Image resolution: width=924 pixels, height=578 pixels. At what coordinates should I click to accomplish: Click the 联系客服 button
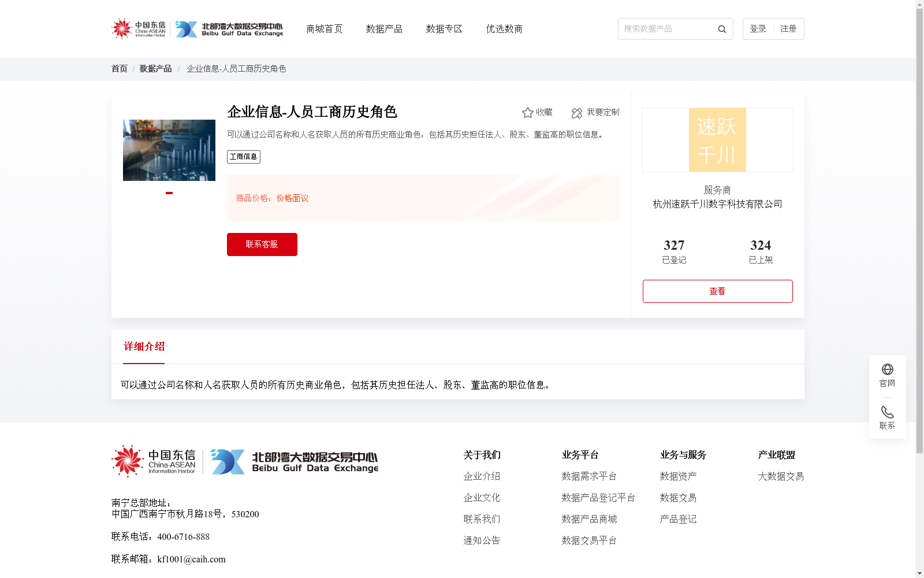point(262,244)
